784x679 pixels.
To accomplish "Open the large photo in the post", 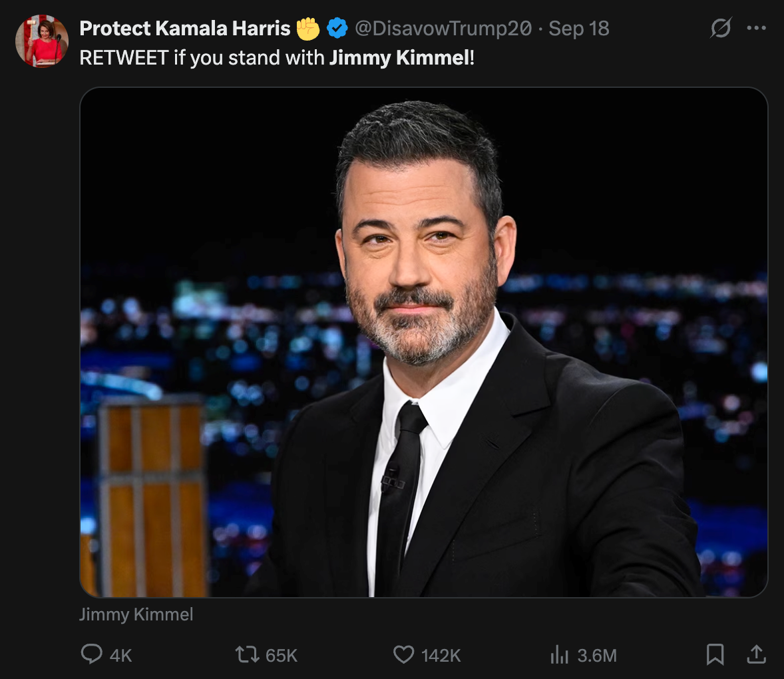I will [423, 342].
